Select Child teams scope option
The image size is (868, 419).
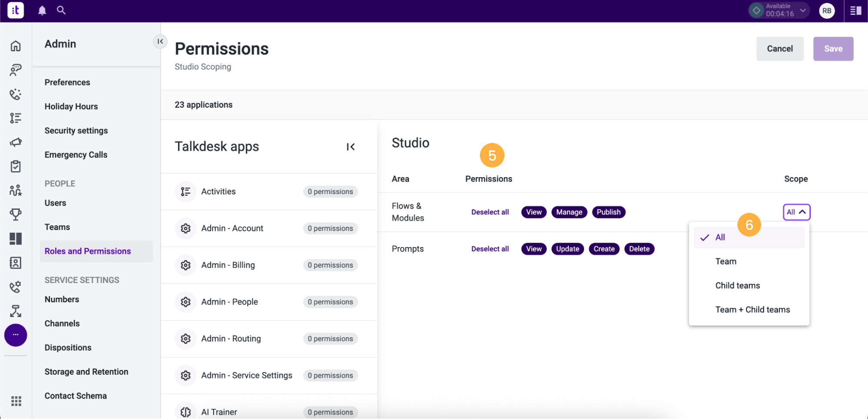(x=749, y=286)
